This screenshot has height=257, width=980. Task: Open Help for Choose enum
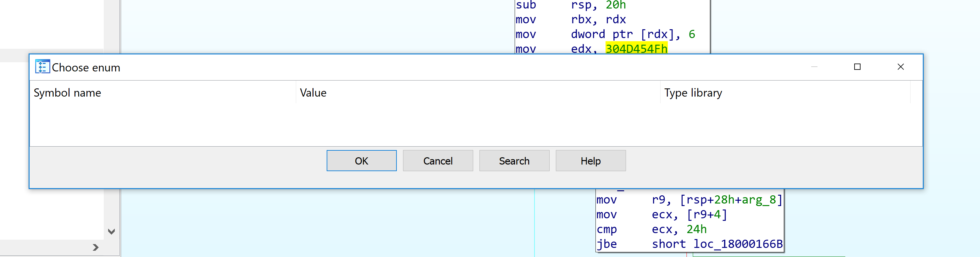(x=590, y=161)
